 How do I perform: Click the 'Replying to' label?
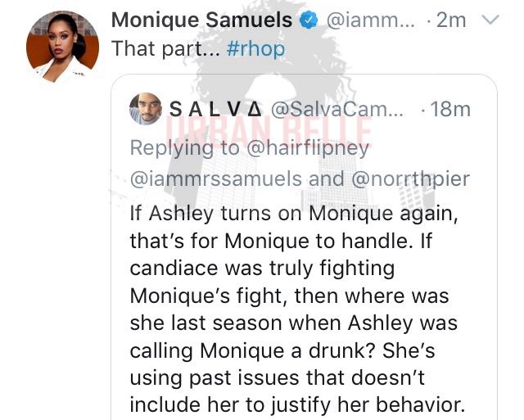click(x=184, y=148)
